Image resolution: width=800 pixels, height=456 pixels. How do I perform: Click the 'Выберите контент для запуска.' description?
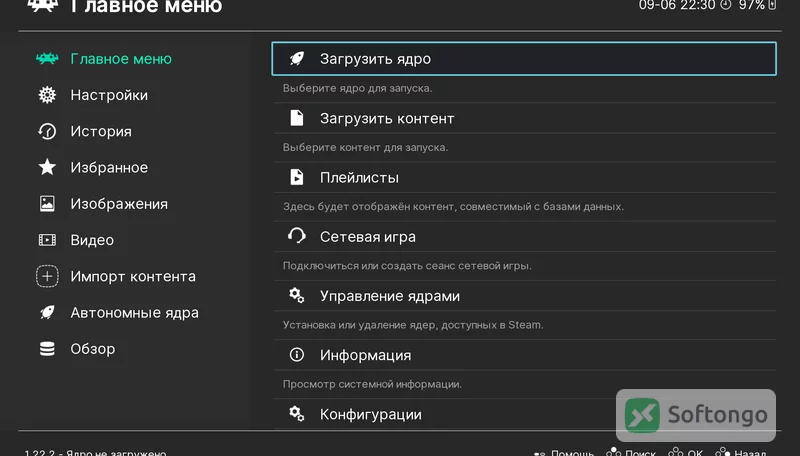(365, 147)
